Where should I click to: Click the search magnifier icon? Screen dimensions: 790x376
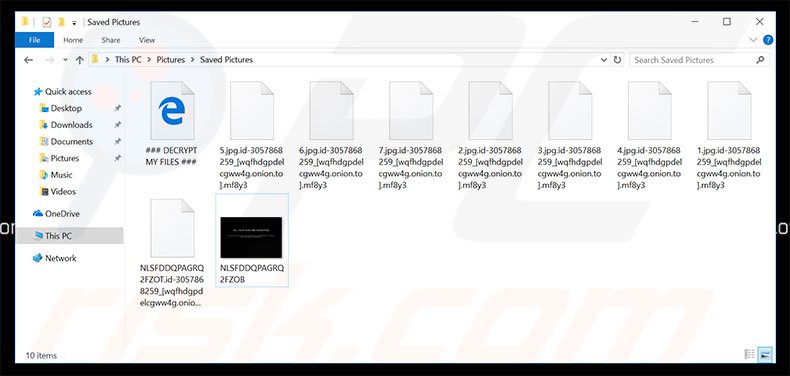click(760, 59)
